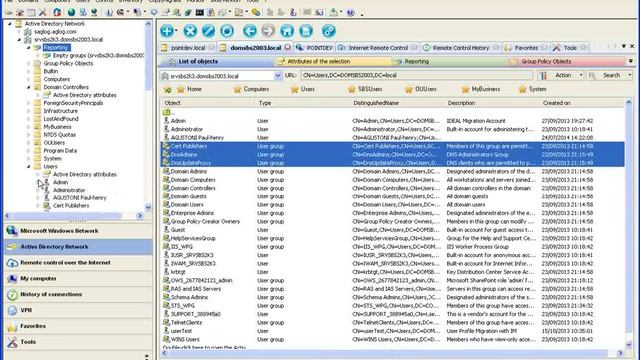
Task: Open the Favorites tab in the tab bar
Action: (526, 48)
